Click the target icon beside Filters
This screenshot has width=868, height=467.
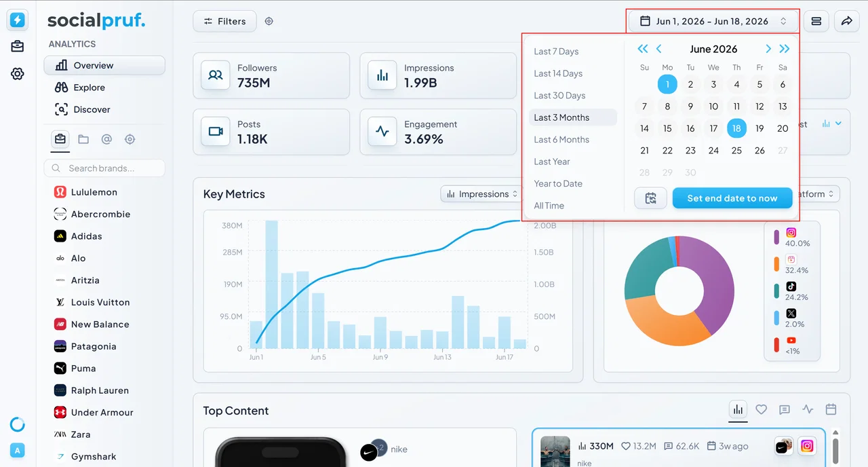tap(269, 21)
